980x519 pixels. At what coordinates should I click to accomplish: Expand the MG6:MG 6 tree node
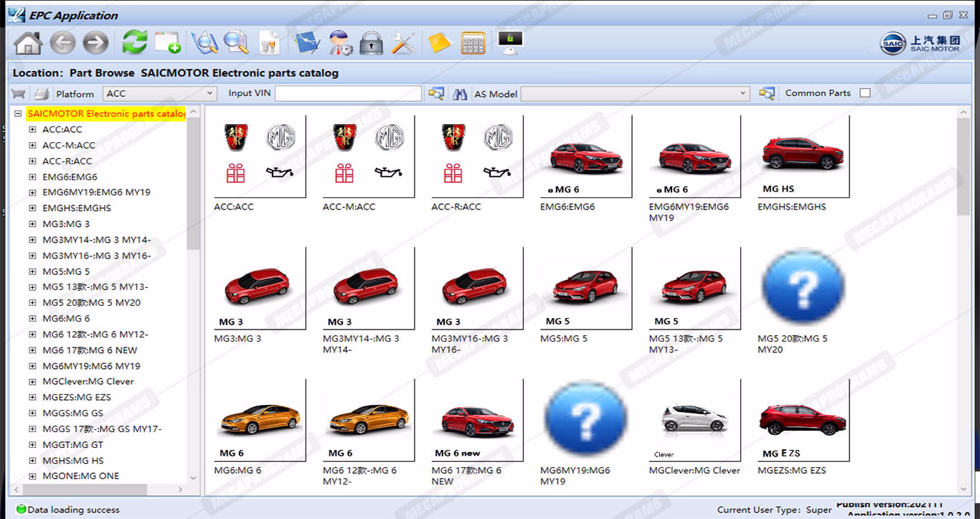[32, 319]
